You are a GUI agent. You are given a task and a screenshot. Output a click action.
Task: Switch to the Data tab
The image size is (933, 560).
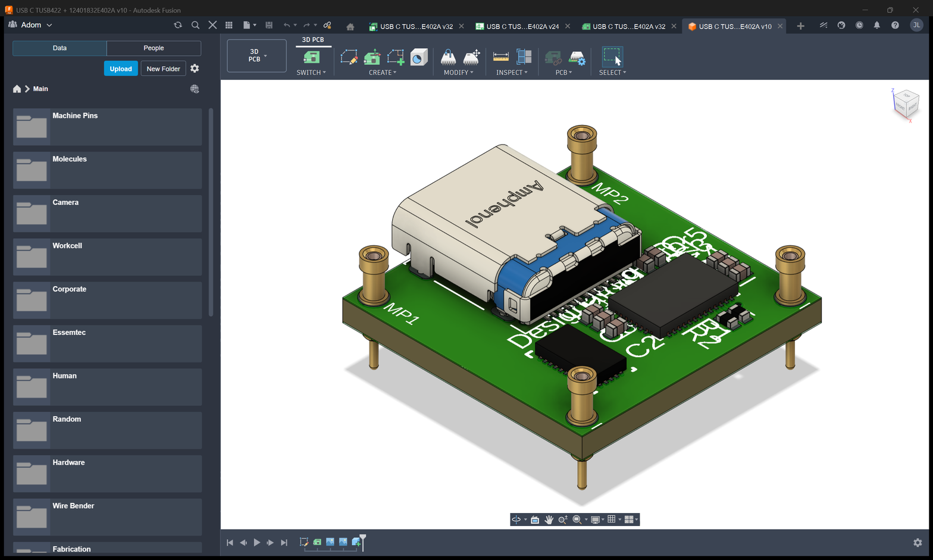point(60,48)
